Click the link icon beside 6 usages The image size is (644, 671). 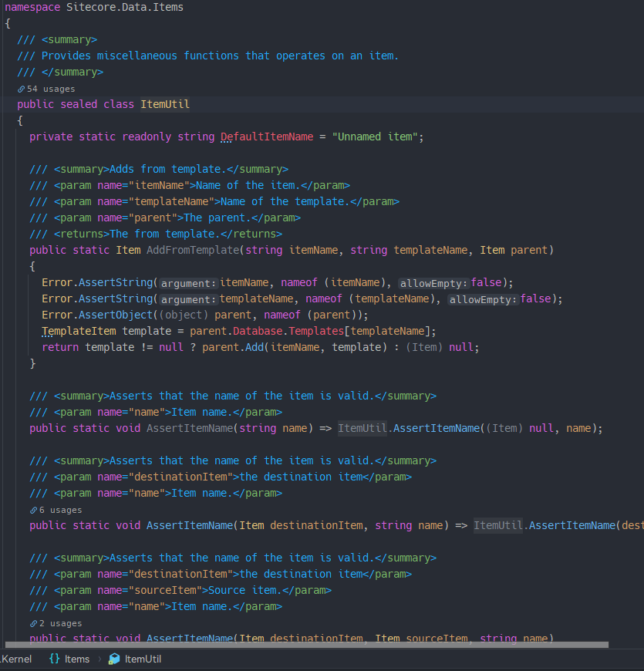click(x=33, y=510)
